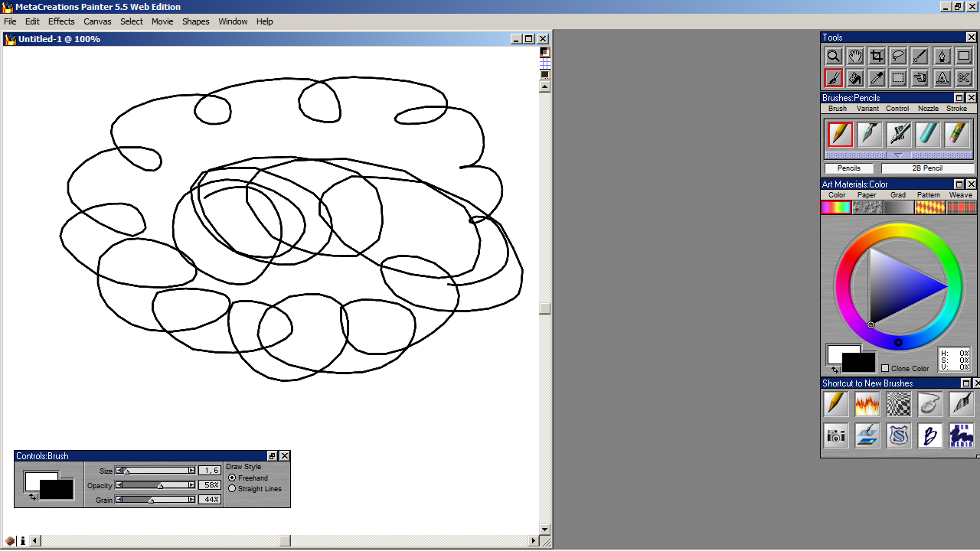Select the Text tool
This screenshot has width=980, height=551.
[942, 77]
